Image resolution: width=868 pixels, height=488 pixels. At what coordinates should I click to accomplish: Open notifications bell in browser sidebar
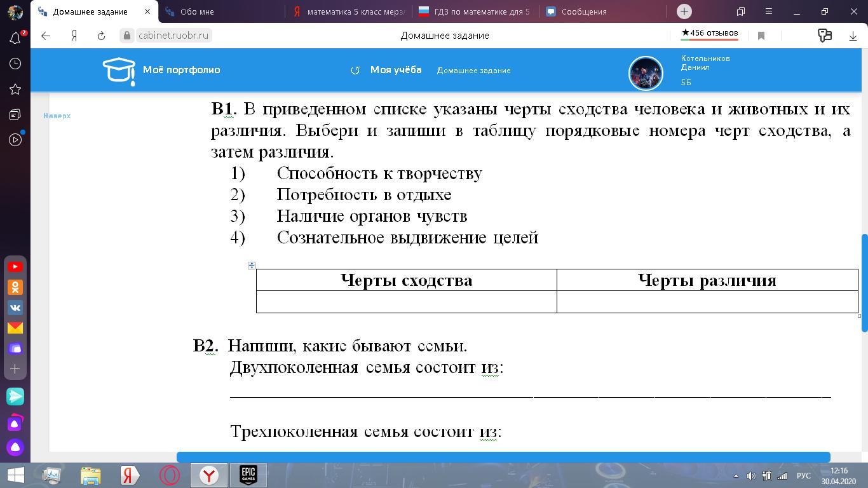pos(15,38)
